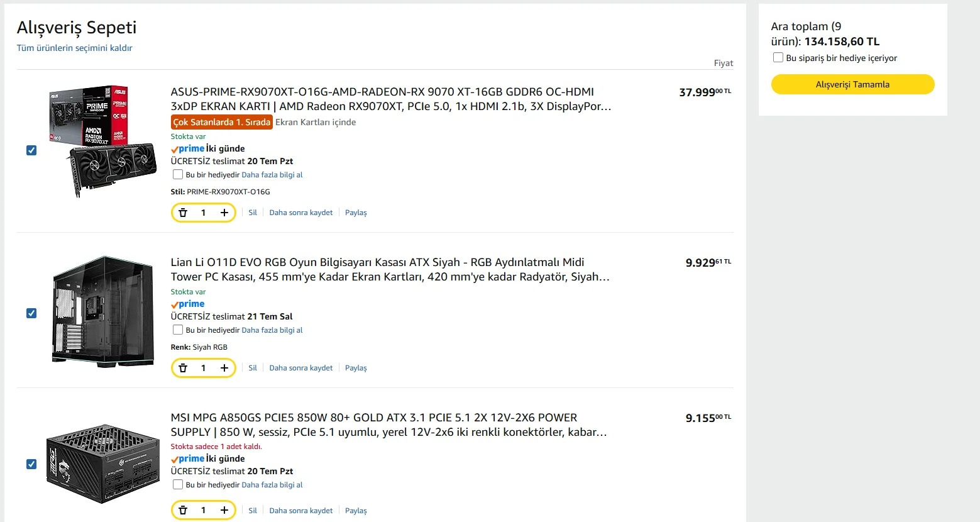The height and width of the screenshot is (522, 980).
Task: Deselect the ASUS RX 9070 XT item
Action: pyautogui.click(x=31, y=150)
